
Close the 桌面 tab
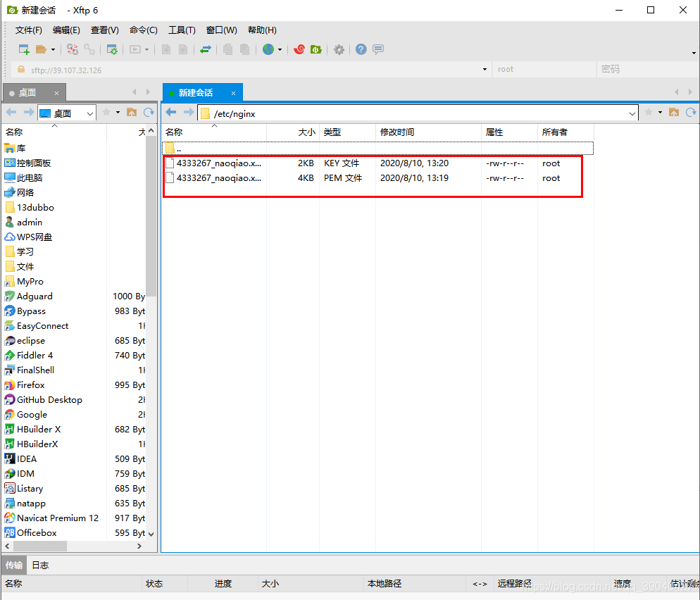[57, 93]
